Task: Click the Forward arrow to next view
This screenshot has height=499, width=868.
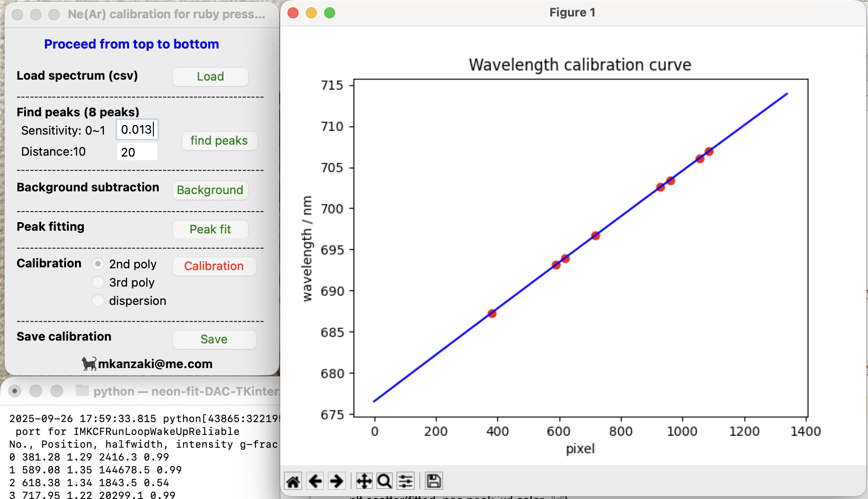Action: pyautogui.click(x=336, y=481)
